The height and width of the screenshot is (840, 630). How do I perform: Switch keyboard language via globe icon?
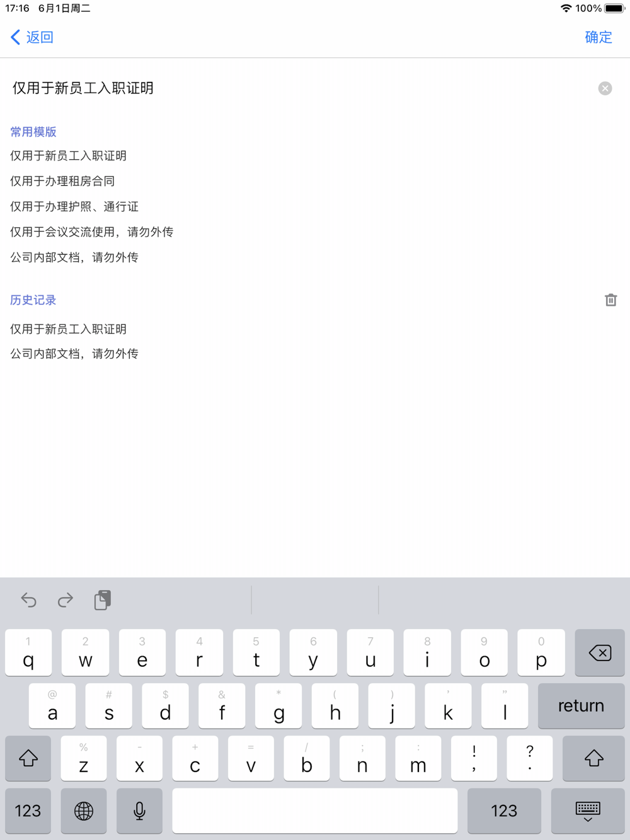84,811
